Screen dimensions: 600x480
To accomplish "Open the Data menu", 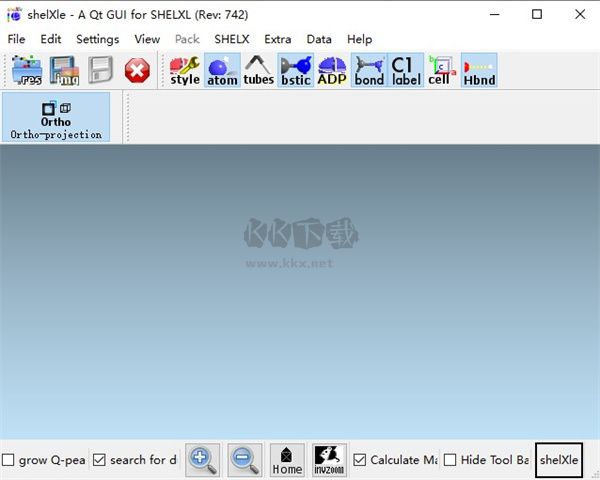I will 319,39.
